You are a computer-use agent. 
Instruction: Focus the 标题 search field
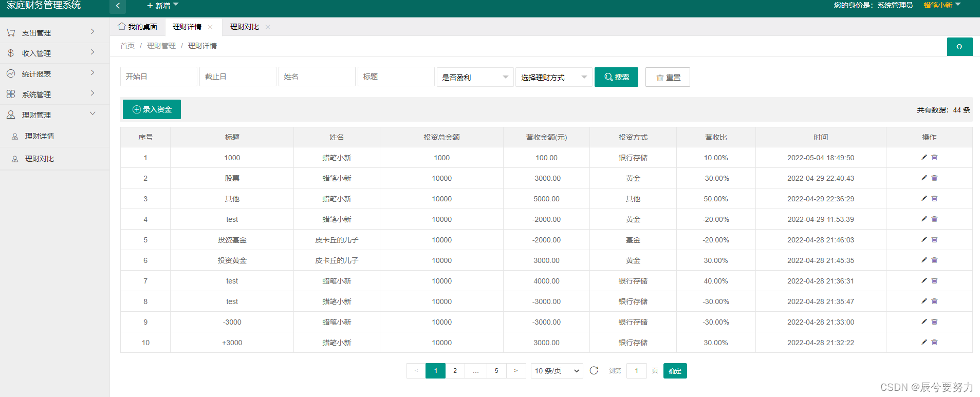pos(396,77)
